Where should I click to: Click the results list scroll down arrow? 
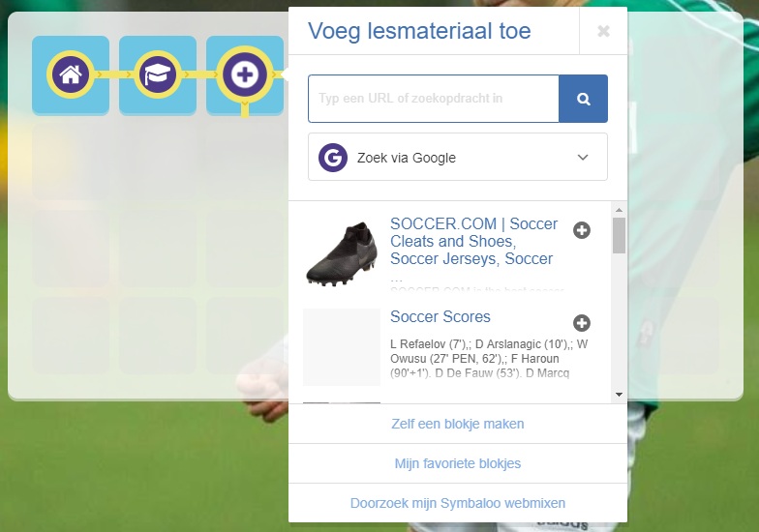pos(620,395)
